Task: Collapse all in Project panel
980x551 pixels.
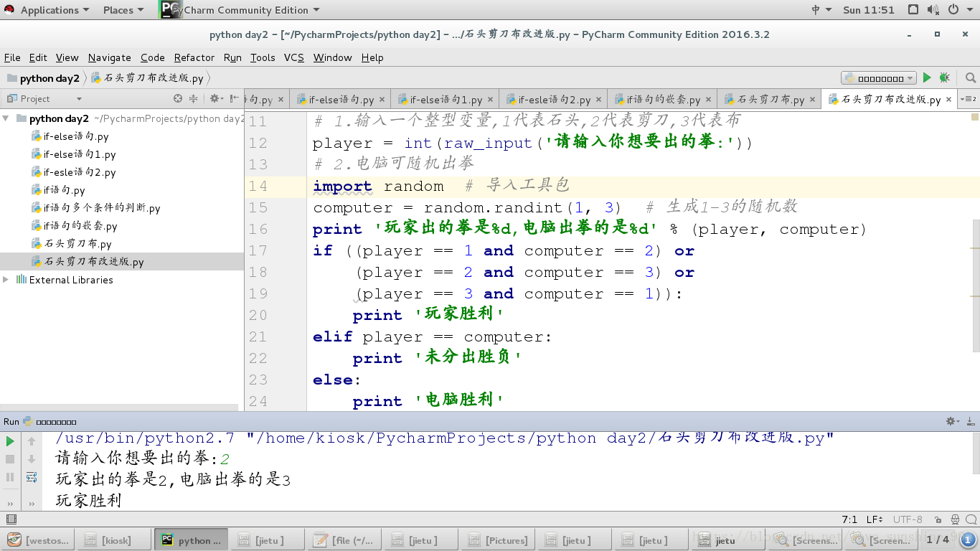Action: click(193, 98)
